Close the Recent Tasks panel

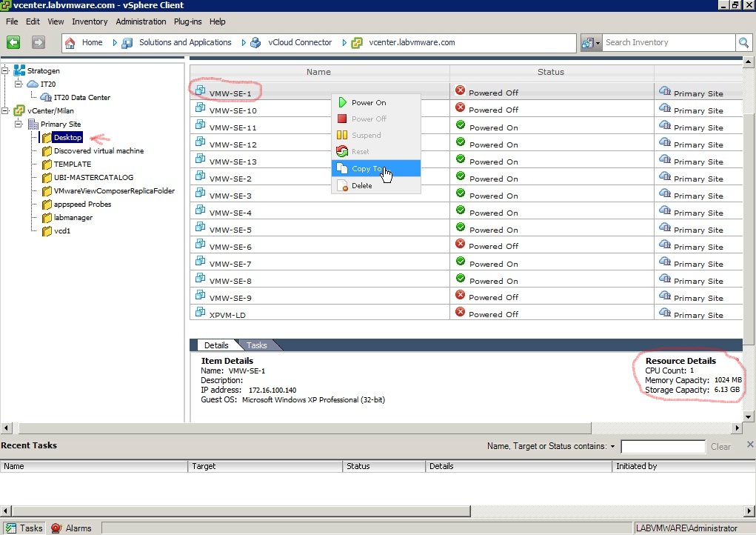750,445
